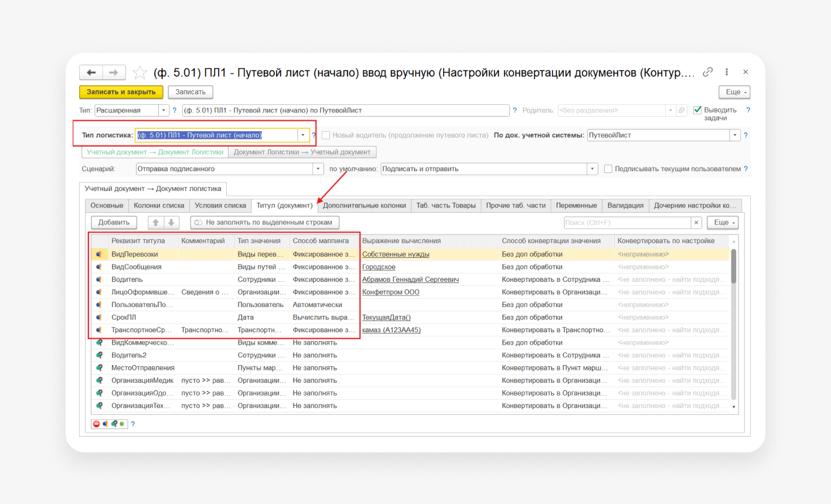This screenshot has height=504, width=831.
Task: Open the Родитель dropdown arrow
Action: click(670, 110)
